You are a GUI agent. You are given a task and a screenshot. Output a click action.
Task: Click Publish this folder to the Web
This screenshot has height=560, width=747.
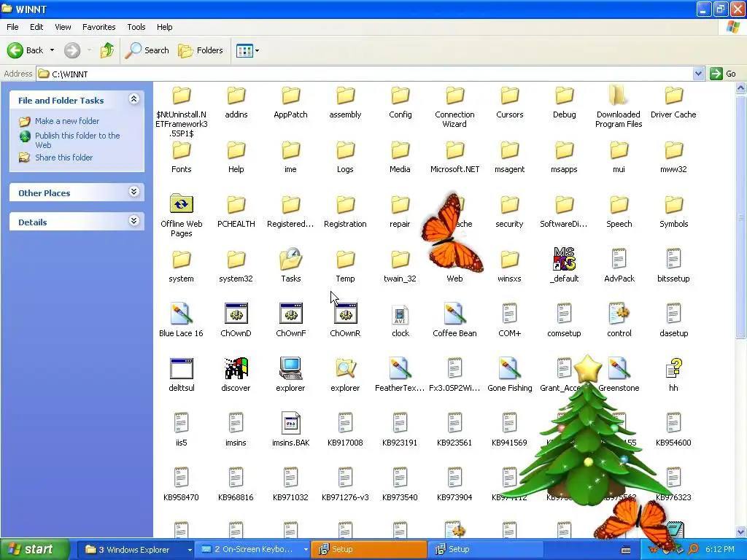(77, 140)
